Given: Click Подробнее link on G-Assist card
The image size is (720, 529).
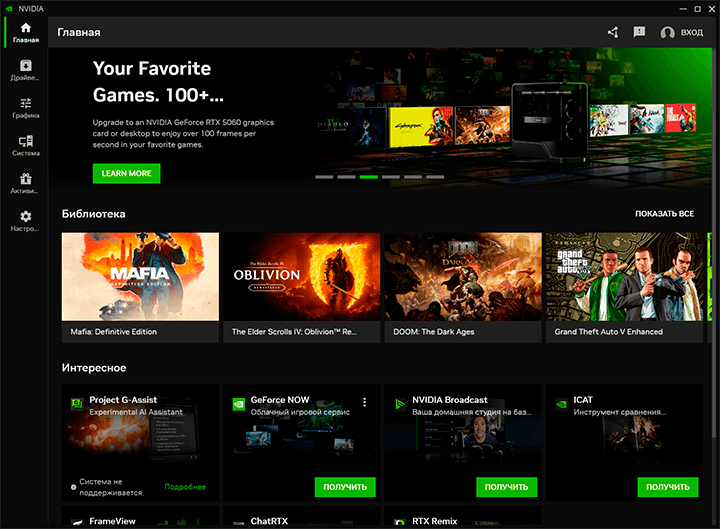Looking at the screenshot, I should [x=185, y=487].
